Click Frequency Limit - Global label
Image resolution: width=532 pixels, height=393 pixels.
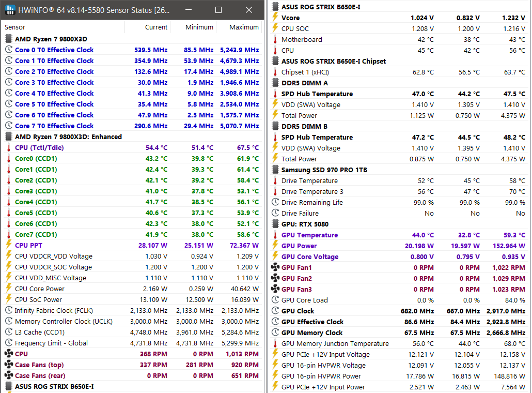(x=51, y=343)
